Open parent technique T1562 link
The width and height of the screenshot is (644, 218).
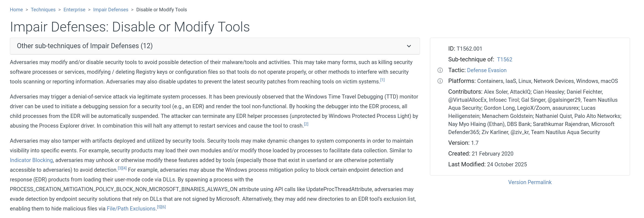(x=504, y=59)
